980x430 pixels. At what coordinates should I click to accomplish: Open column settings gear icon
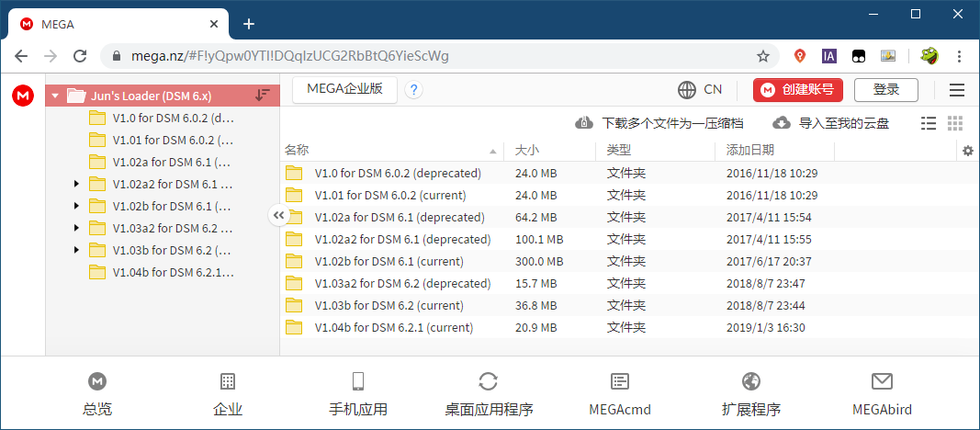pos(968,150)
